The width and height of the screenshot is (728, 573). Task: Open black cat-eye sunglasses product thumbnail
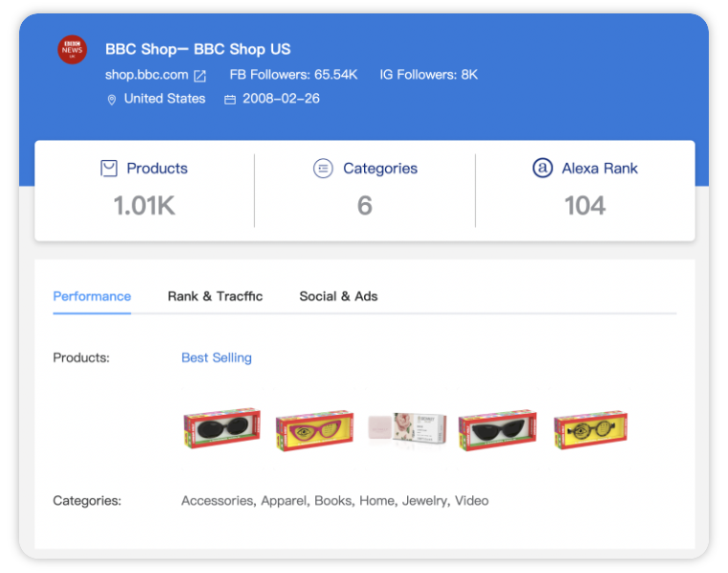pos(497,430)
